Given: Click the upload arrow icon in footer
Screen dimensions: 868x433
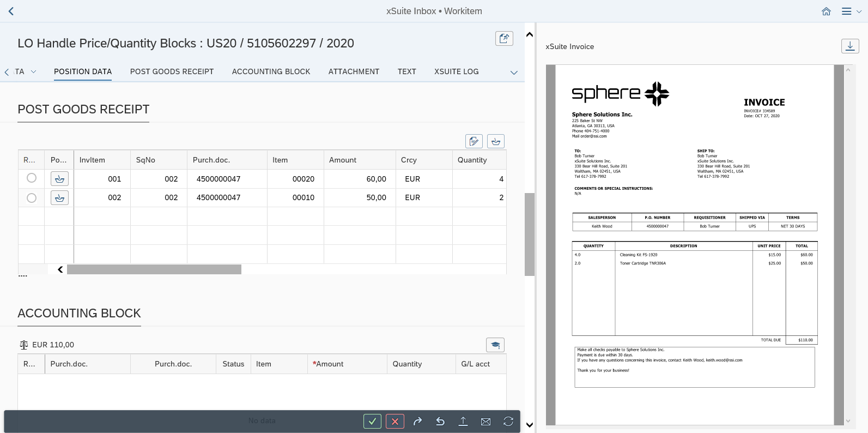Looking at the screenshot, I should point(463,421).
